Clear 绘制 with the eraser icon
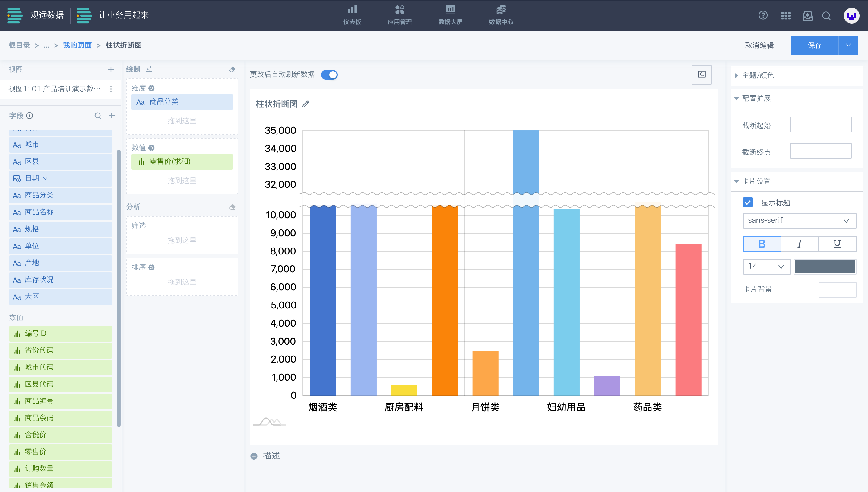 [232, 69]
